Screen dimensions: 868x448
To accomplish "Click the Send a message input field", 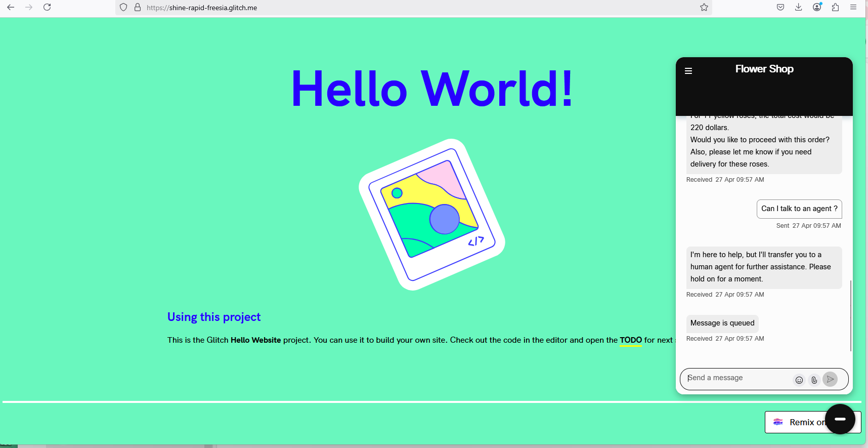I will click(737, 378).
